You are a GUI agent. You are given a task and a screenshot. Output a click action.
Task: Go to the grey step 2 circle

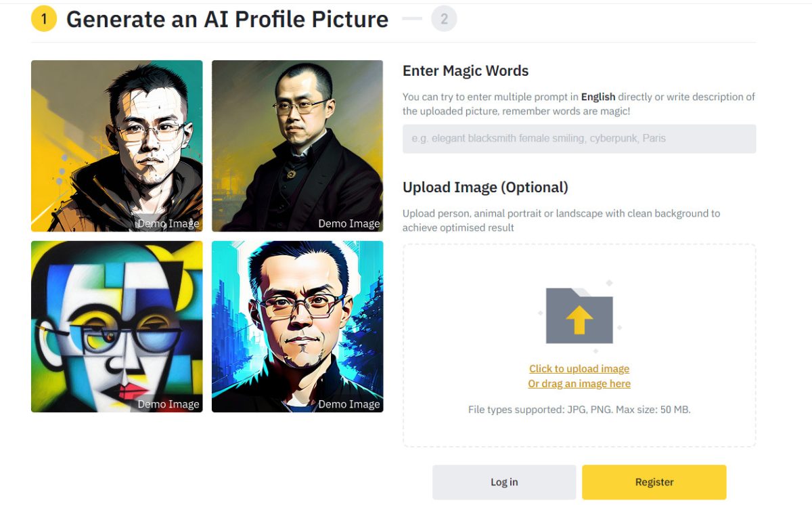pos(444,19)
